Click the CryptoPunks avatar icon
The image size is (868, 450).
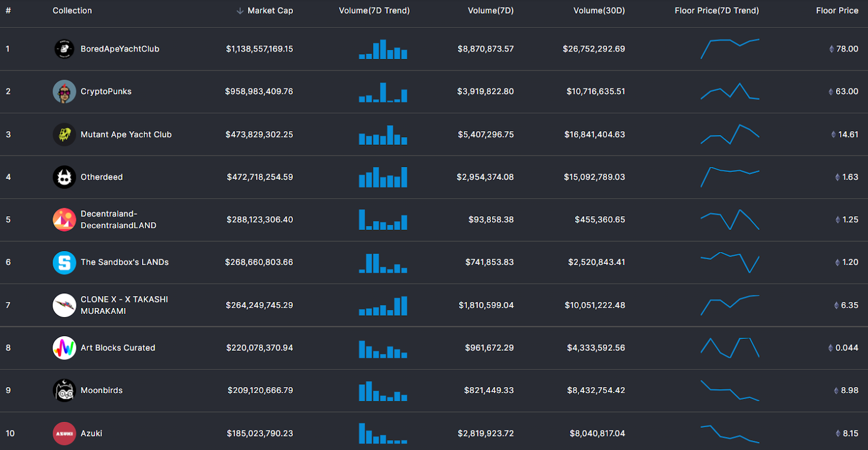(x=64, y=92)
